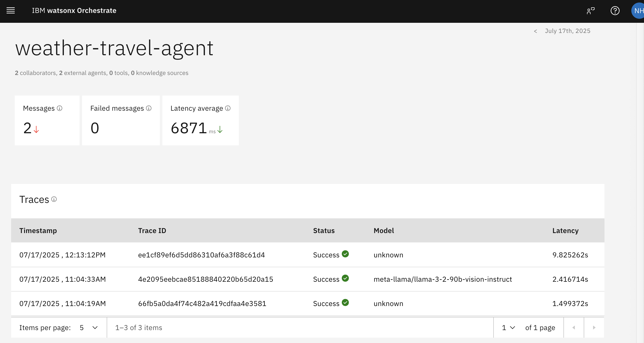Open the NH user profile avatar
Viewport: 644px width, 343px height.
click(x=638, y=11)
